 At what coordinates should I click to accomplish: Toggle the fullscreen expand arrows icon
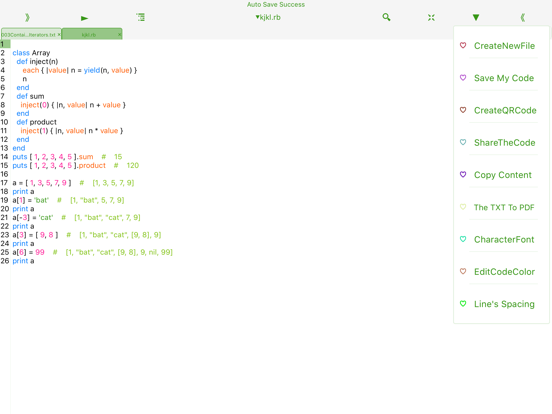tap(431, 18)
